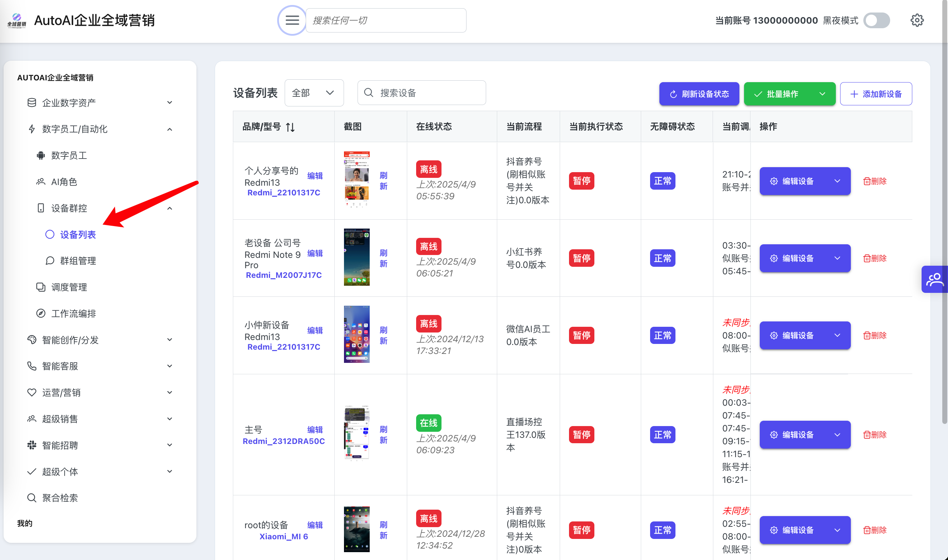
Task: Expand the 企业数字资产 chevron
Action: click(x=170, y=102)
